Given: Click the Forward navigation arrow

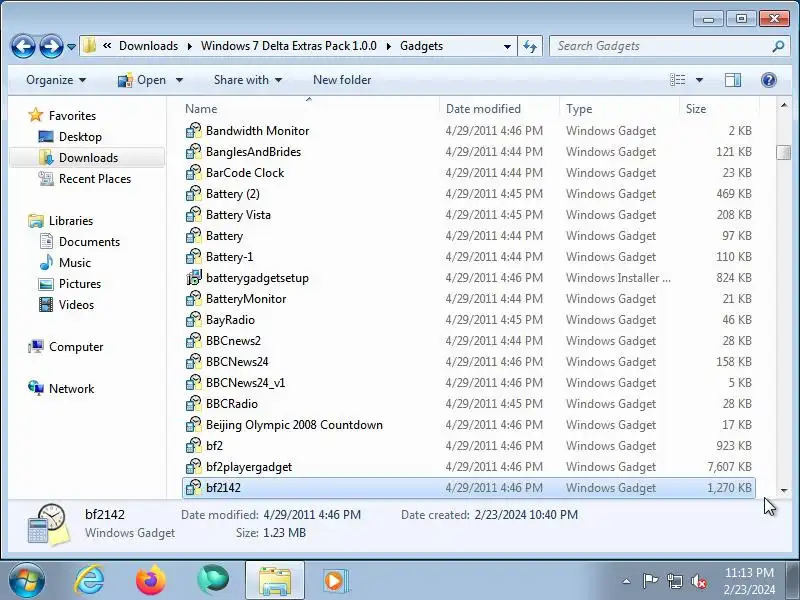Looking at the screenshot, I should (52, 47).
